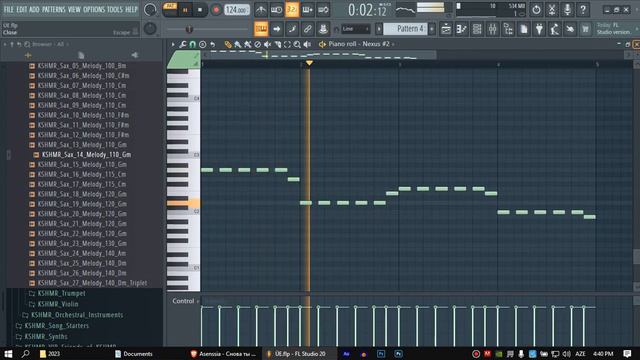The height and width of the screenshot is (360, 640).
Task: Expand the KSHMR_Trumpet folder
Action: click(x=61, y=293)
